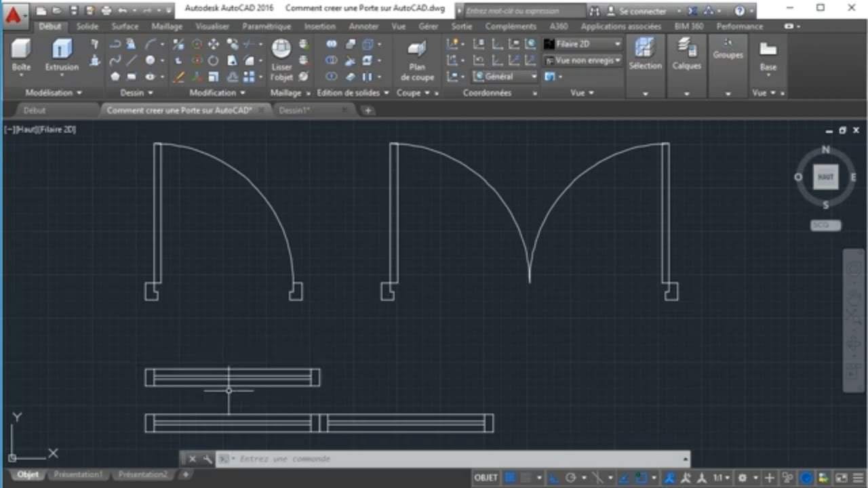868x488 pixels.
Task: Select the Array tool in Modification panel
Action: 248,77
